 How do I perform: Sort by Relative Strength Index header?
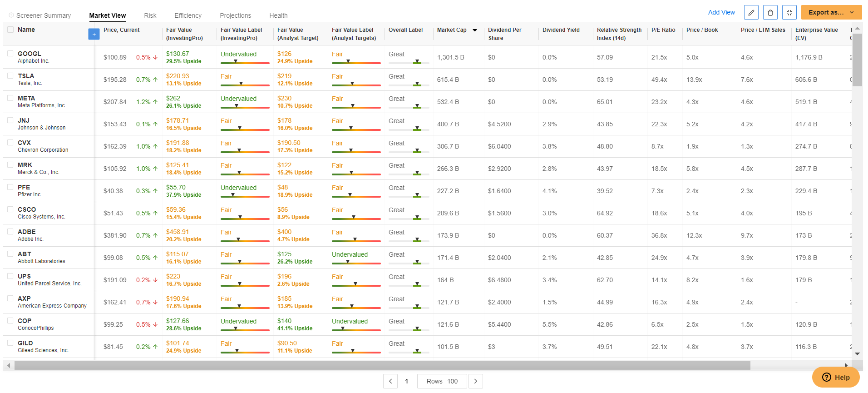[619, 34]
